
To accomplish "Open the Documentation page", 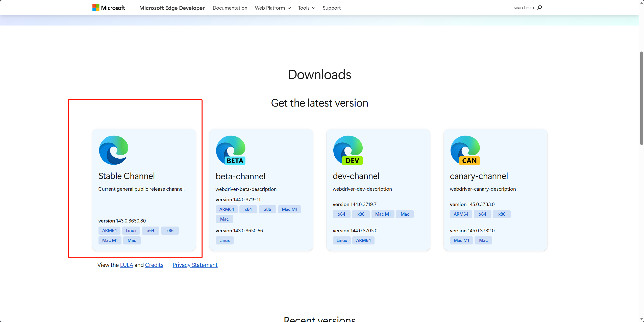I will [x=230, y=8].
